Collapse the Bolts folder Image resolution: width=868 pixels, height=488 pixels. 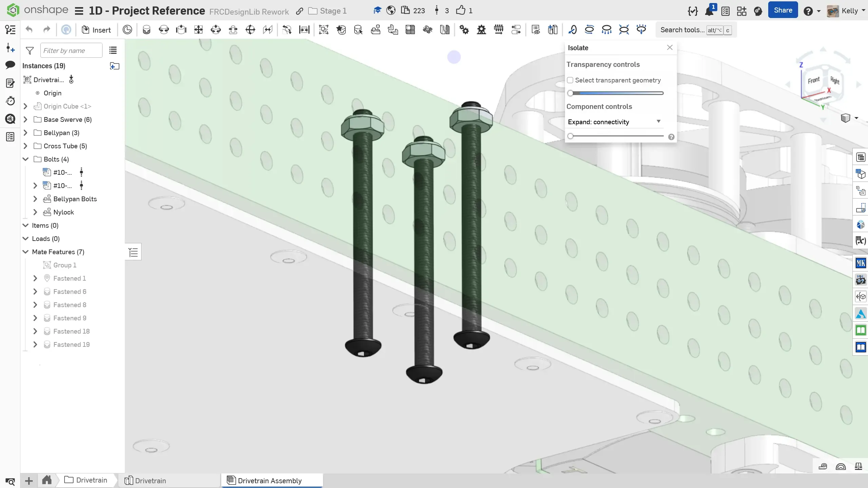(25, 159)
